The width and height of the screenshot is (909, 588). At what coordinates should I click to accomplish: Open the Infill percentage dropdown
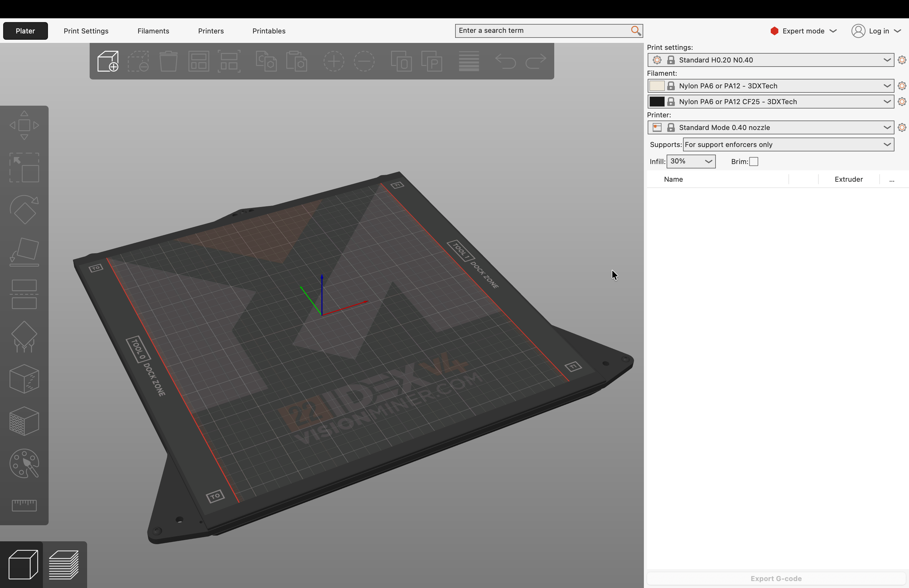pos(691,162)
